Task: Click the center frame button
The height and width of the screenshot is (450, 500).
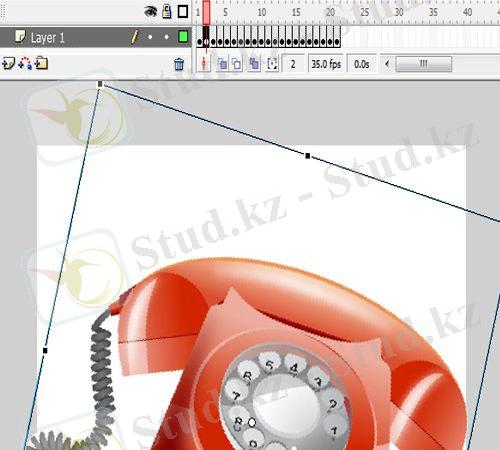Action: point(204,63)
